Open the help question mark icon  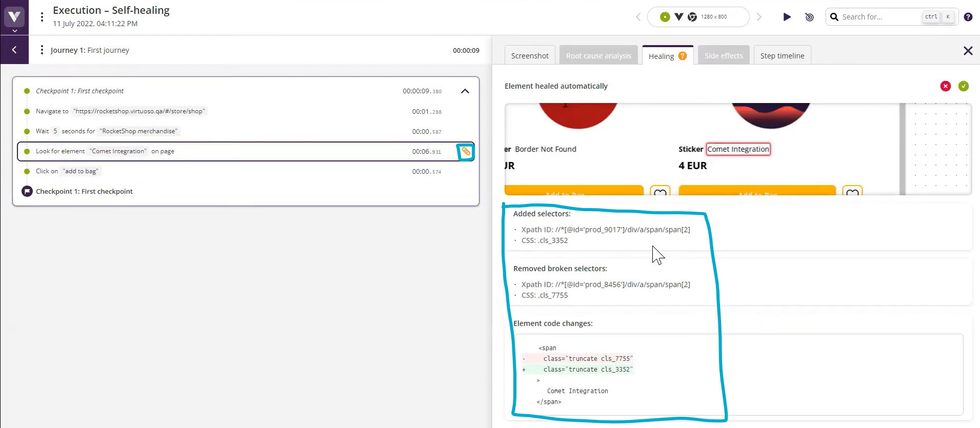click(968, 17)
